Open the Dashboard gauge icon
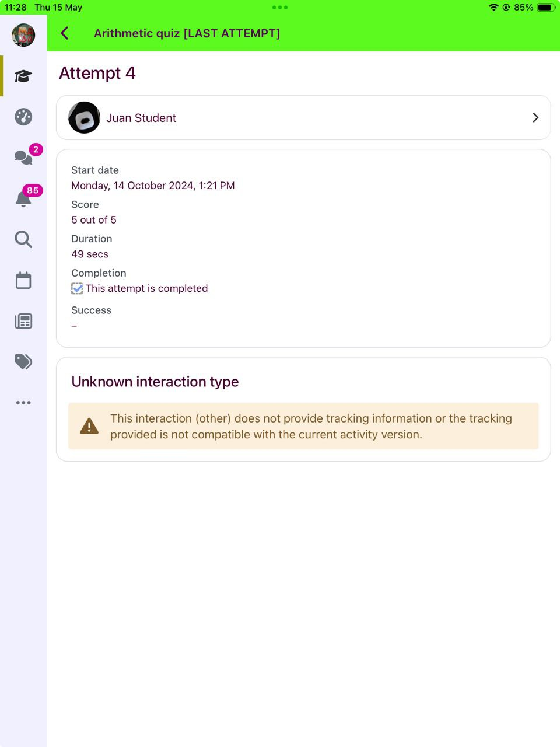560x747 pixels. coord(23,117)
